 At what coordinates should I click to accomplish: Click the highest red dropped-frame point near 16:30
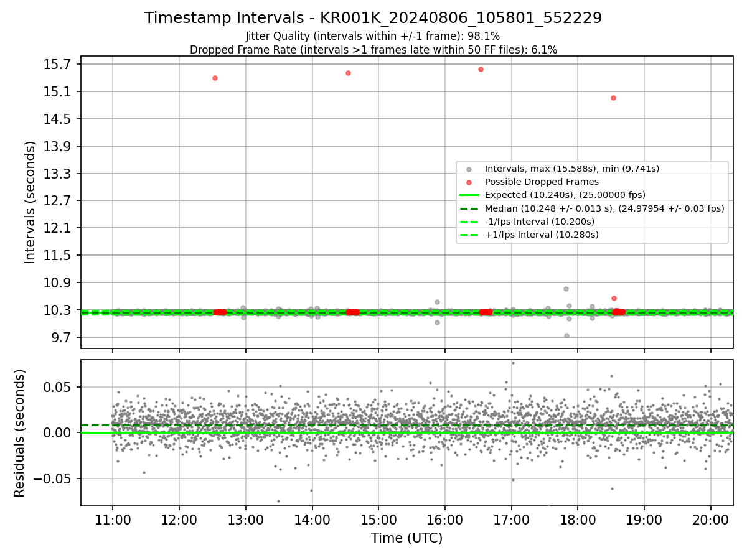click(x=481, y=69)
